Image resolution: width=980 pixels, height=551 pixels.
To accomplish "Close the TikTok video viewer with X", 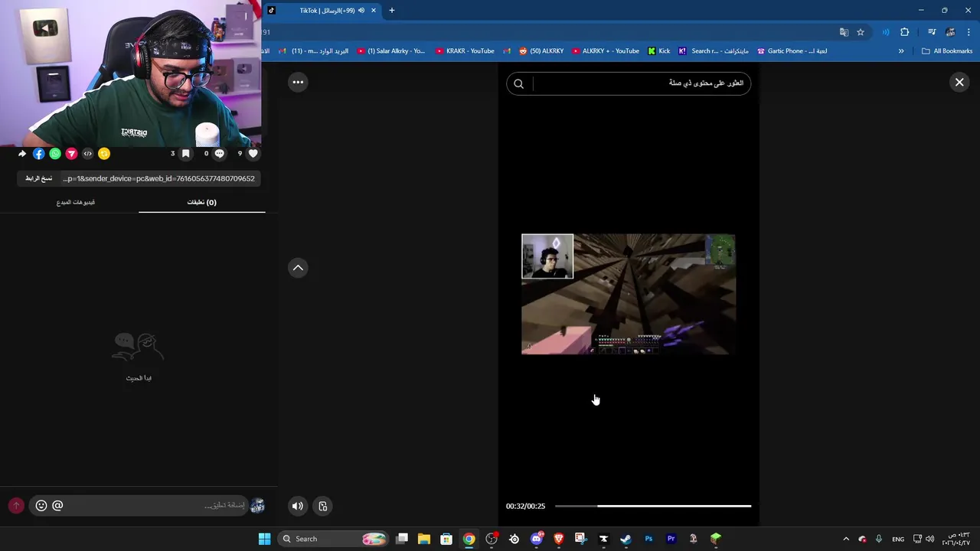I will [959, 82].
